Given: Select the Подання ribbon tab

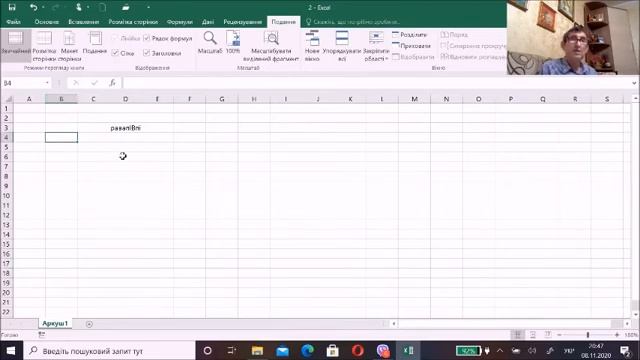Looking at the screenshot, I should [283, 22].
